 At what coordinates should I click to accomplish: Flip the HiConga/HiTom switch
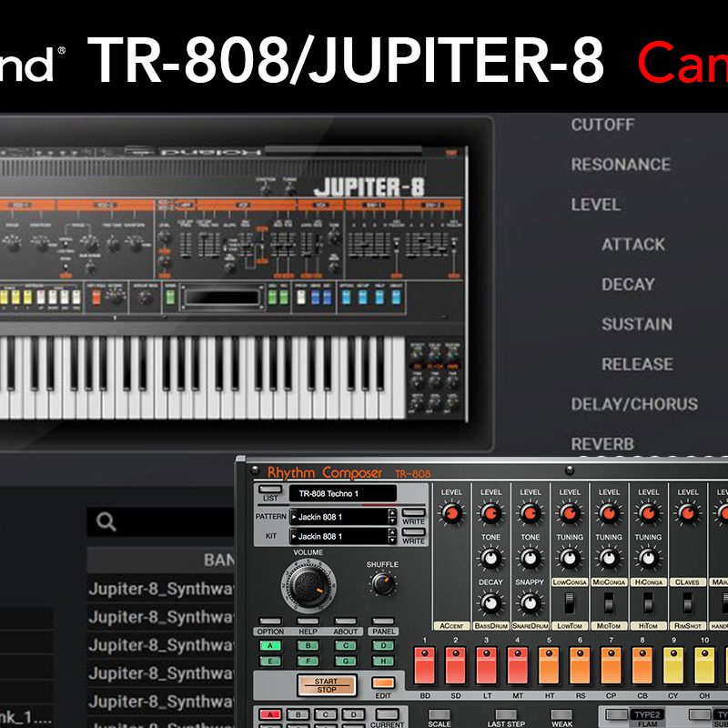click(648, 603)
